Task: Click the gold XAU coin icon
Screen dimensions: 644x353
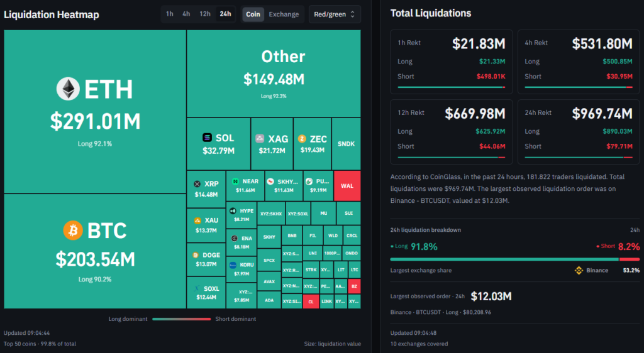Action: [x=197, y=220]
